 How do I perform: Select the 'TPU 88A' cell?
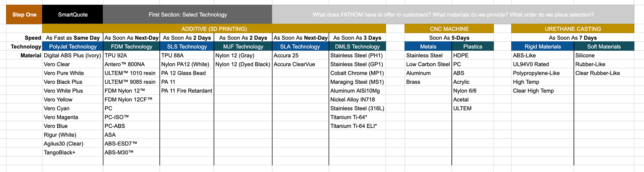coord(187,55)
